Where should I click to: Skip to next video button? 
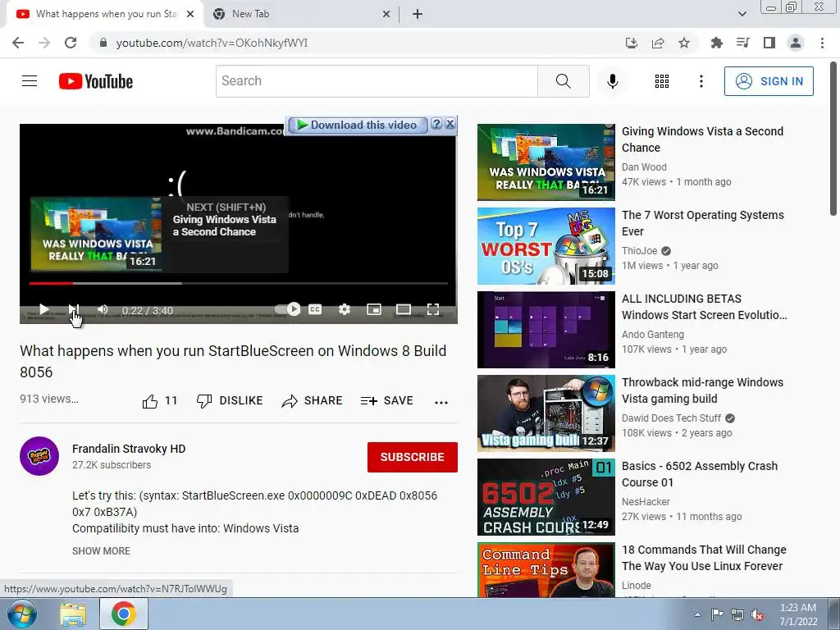tap(73, 309)
